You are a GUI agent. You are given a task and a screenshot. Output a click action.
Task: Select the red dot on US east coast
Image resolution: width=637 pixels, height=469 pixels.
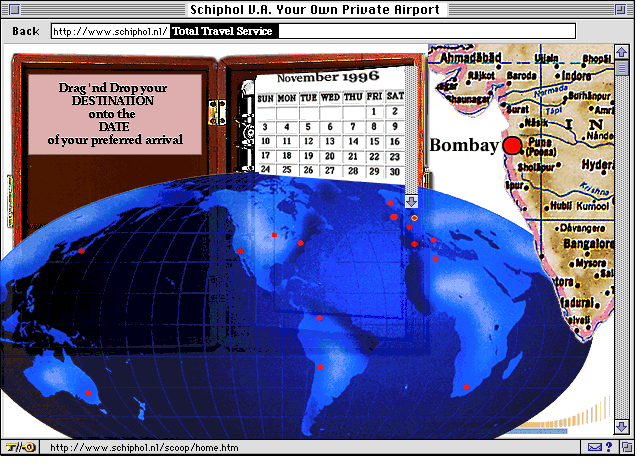pyautogui.click(x=300, y=243)
